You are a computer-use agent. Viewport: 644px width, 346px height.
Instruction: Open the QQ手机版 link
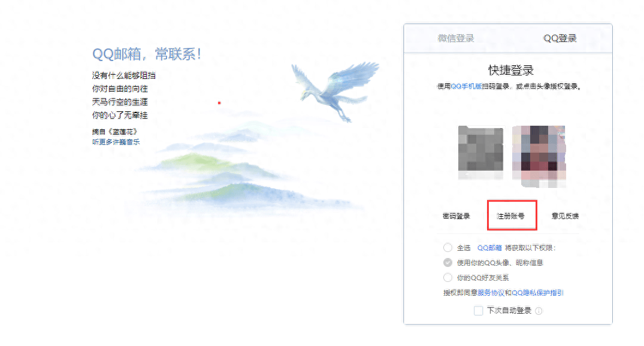(466, 86)
